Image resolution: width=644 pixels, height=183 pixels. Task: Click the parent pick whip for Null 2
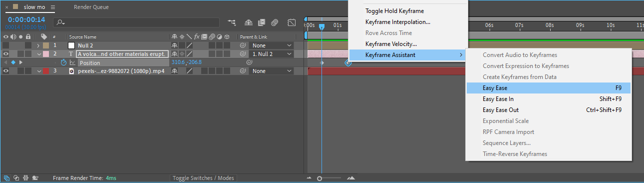(x=243, y=45)
